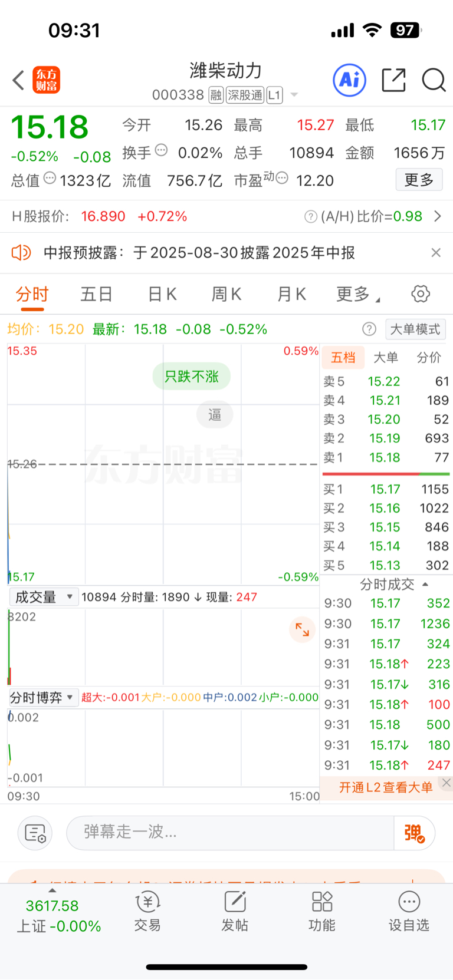Expand the 更多 chart period menu

pyautogui.click(x=357, y=294)
